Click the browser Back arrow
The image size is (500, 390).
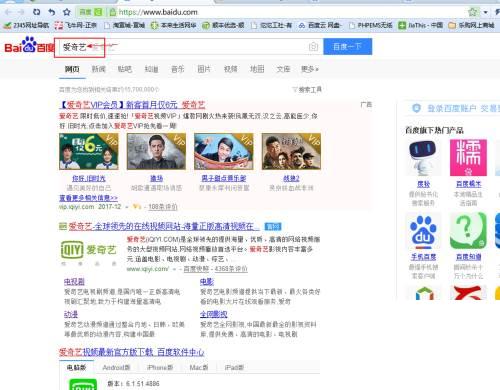[8, 12]
